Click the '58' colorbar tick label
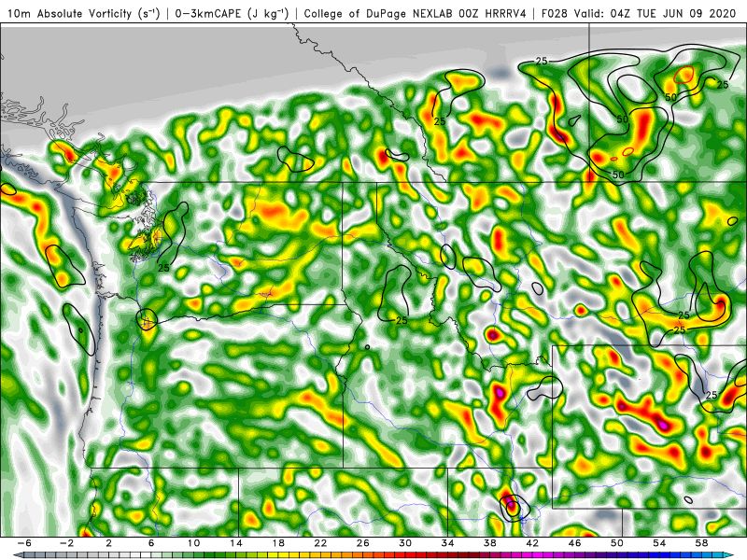This screenshot has width=747, height=560. (x=702, y=543)
